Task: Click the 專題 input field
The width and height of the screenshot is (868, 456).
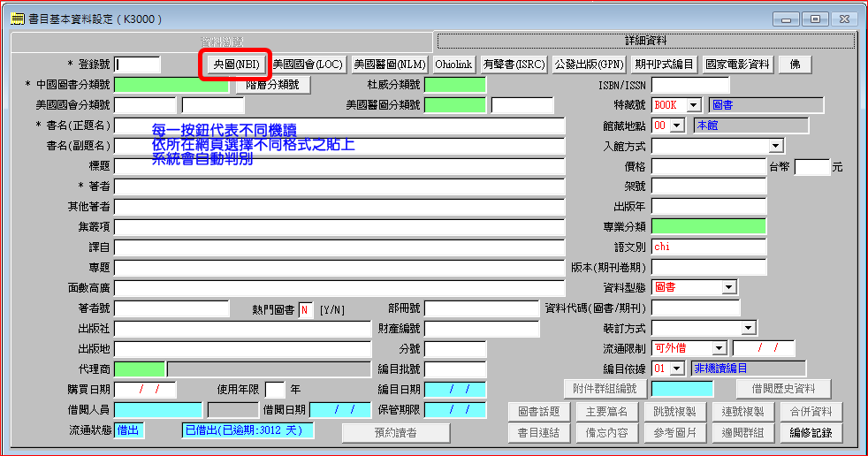Action: click(x=340, y=268)
